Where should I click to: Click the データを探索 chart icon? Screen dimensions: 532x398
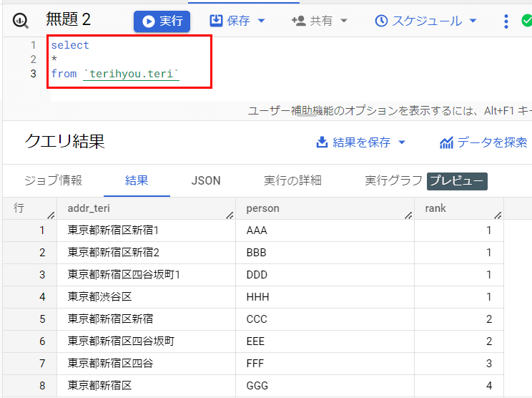(x=446, y=142)
